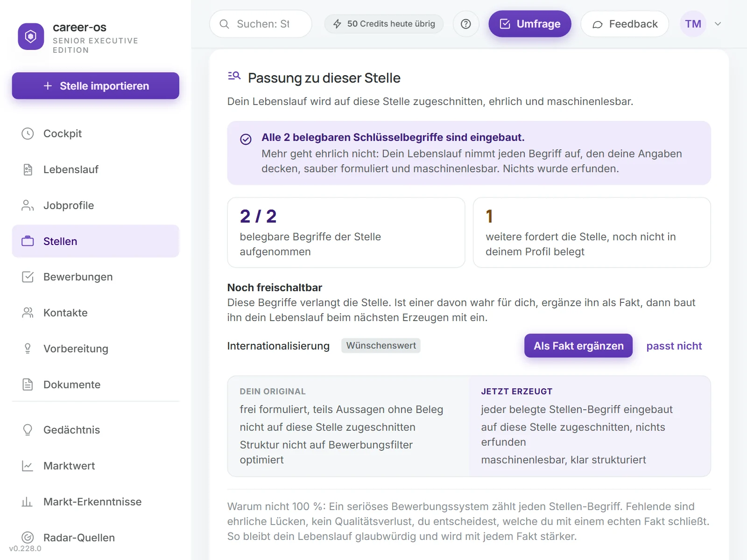Click the Passung zu dieser Stelle heading
747x560 pixels.
[x=324, y=78]
